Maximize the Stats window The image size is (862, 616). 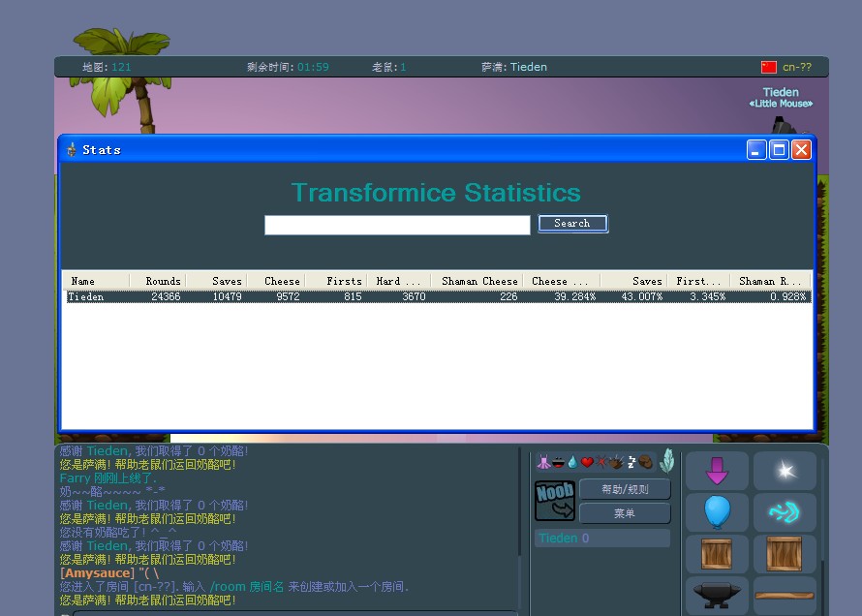coord(779,149)
